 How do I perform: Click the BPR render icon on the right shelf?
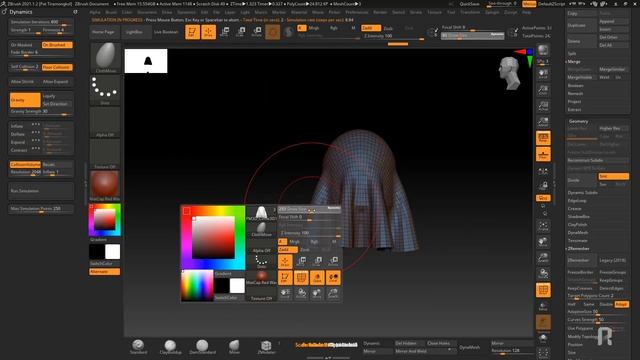[543, 51]
